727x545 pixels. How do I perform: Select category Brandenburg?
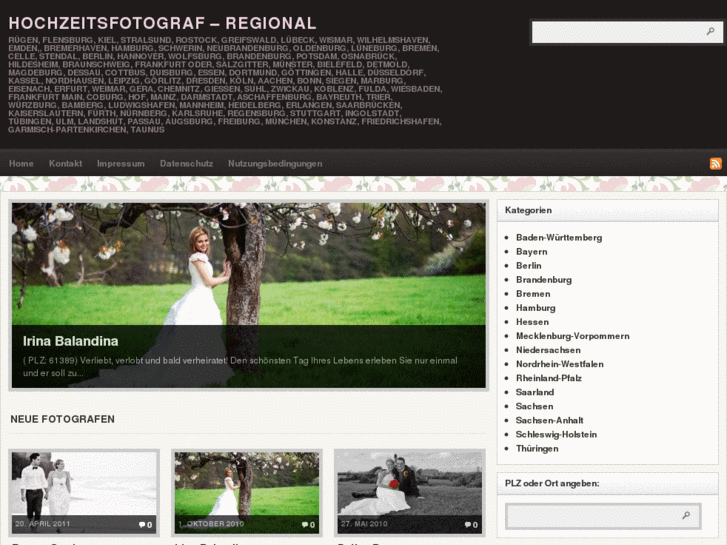544,280
